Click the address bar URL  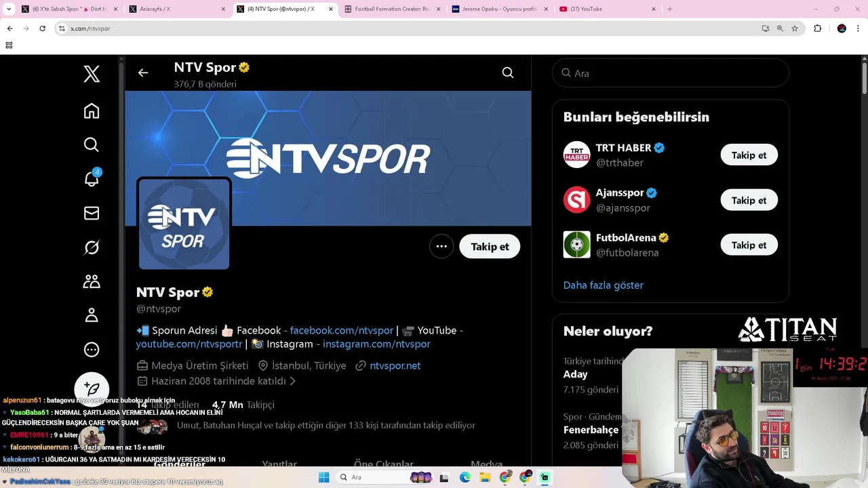pos(91,28)
